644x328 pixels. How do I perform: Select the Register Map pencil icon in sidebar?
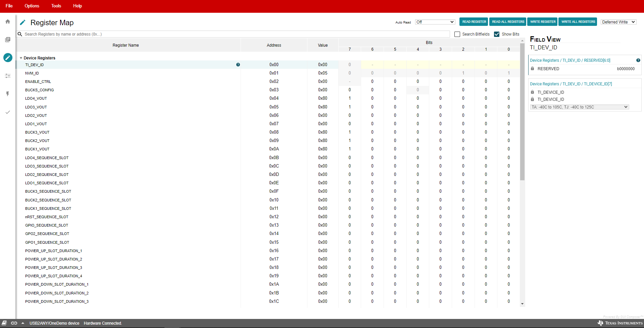click(x=8, y=58)
